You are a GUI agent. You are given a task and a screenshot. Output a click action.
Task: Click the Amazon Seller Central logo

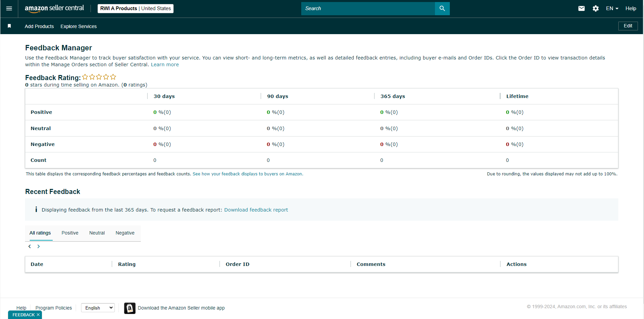pyautogui.click(x=54, y=8)
